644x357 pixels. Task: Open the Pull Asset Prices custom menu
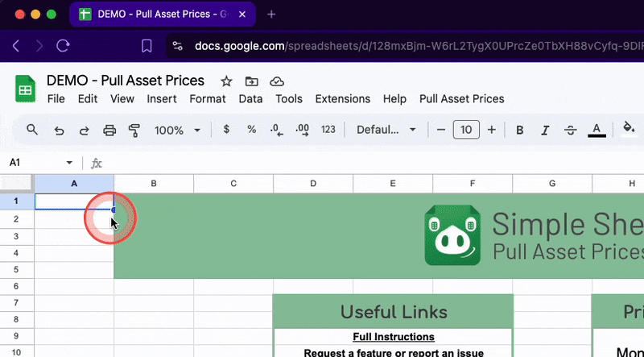[x=461, y=99]
